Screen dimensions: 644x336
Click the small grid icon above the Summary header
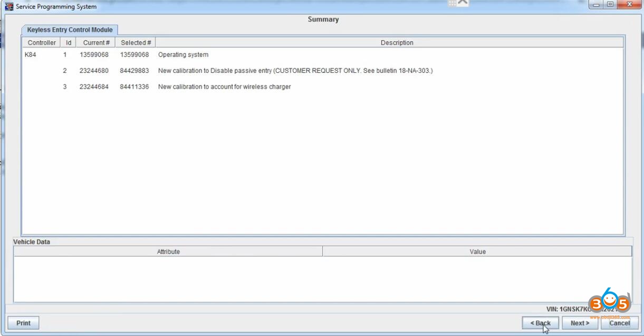[451, 3]
